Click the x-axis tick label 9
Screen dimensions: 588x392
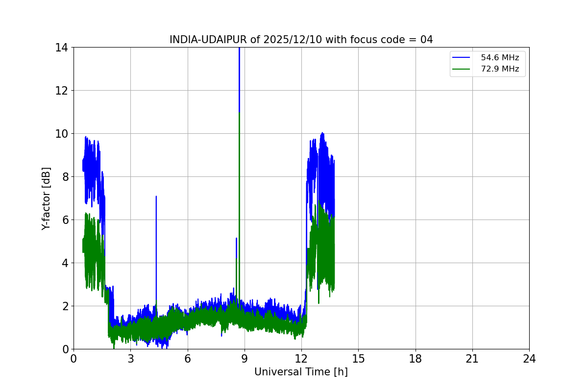[245, 359]
